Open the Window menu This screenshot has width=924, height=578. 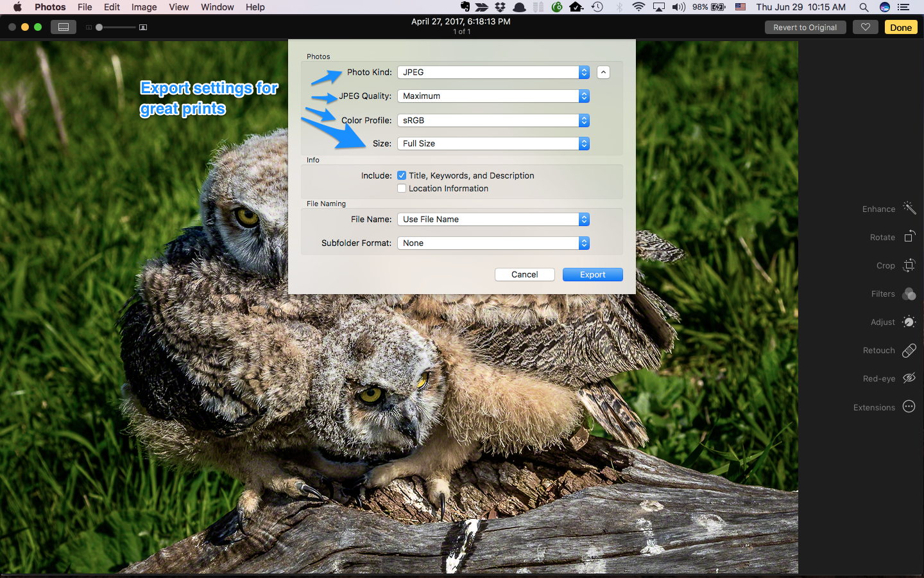[217, 7]
